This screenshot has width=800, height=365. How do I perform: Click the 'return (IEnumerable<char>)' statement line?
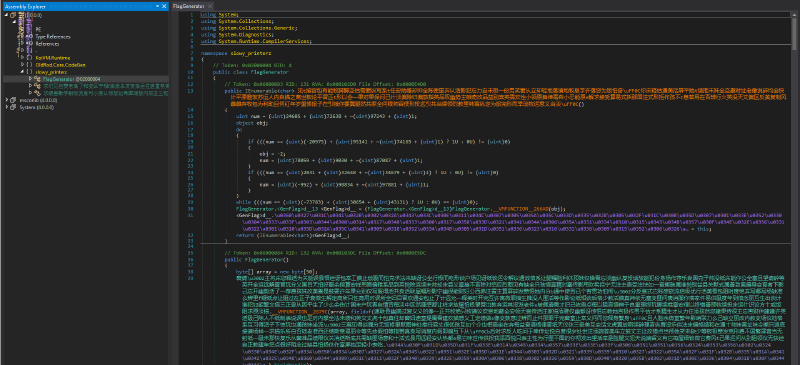293,234
